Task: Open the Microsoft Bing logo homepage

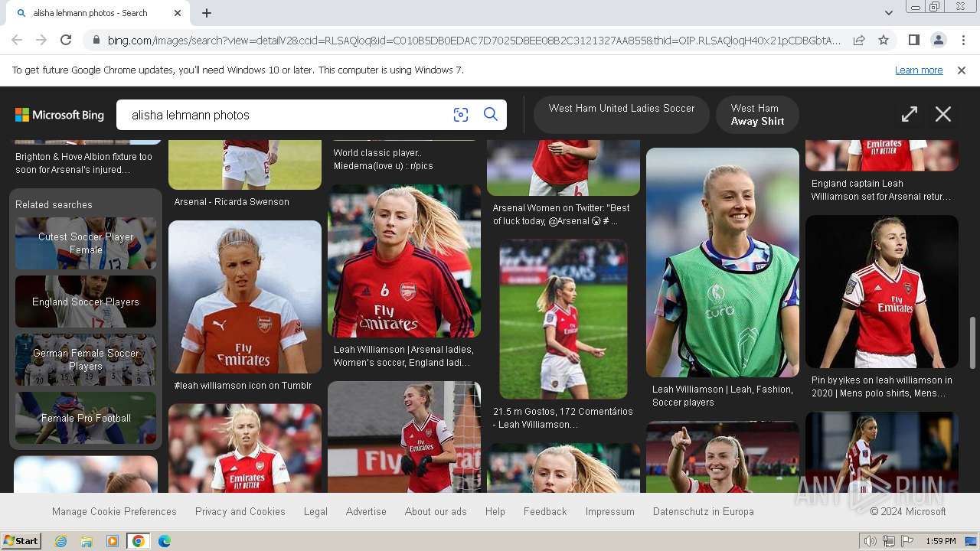Action: coord(60,115)
